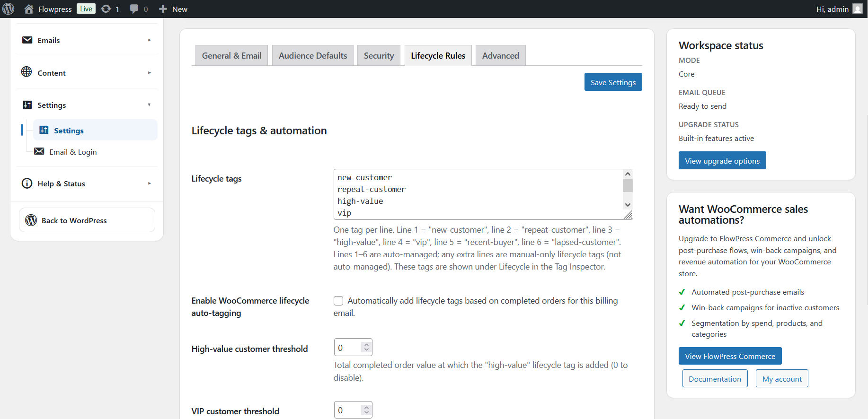Click the Settings sliders icon in sidebar heading
868x419 pixels.
click(x=27, y=105)
